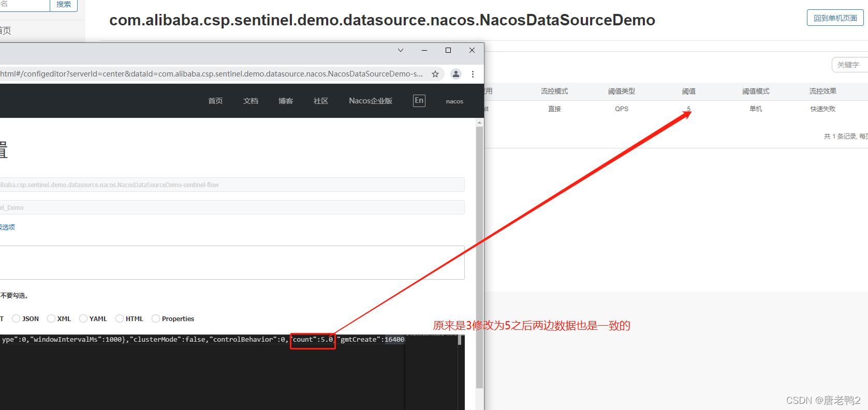Click the 关键字 search field in Sentinel
Image resolution: width=868 pixels, height=410 pixels.
(x=850, y=65)
